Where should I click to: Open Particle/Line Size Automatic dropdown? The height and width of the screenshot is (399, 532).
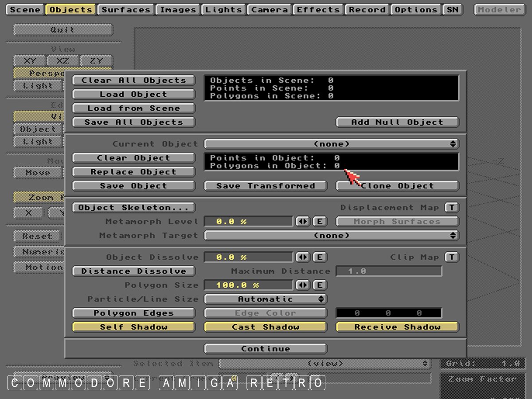(x=265, y=299)
